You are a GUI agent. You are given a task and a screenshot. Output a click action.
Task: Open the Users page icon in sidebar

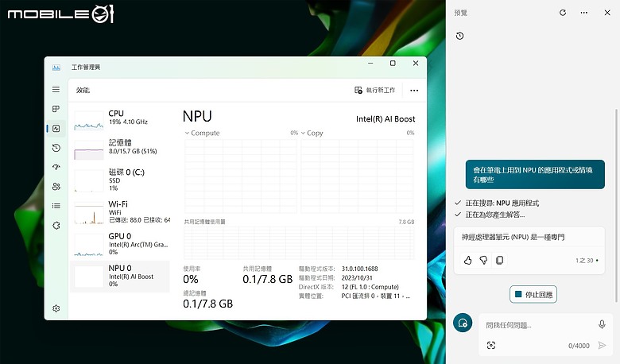pos(56,187)
